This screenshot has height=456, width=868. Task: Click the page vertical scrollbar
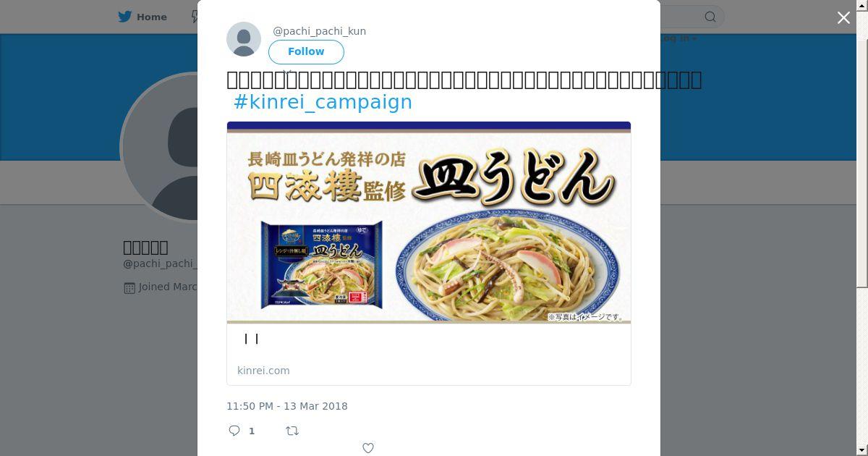pyautogui.click(x=861, y=145)
